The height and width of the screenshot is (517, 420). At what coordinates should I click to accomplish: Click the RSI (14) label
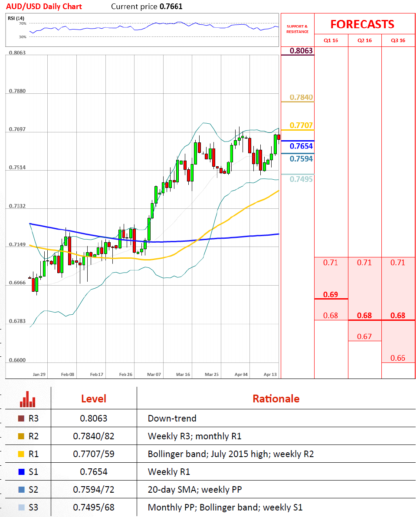tap(16, 18)
